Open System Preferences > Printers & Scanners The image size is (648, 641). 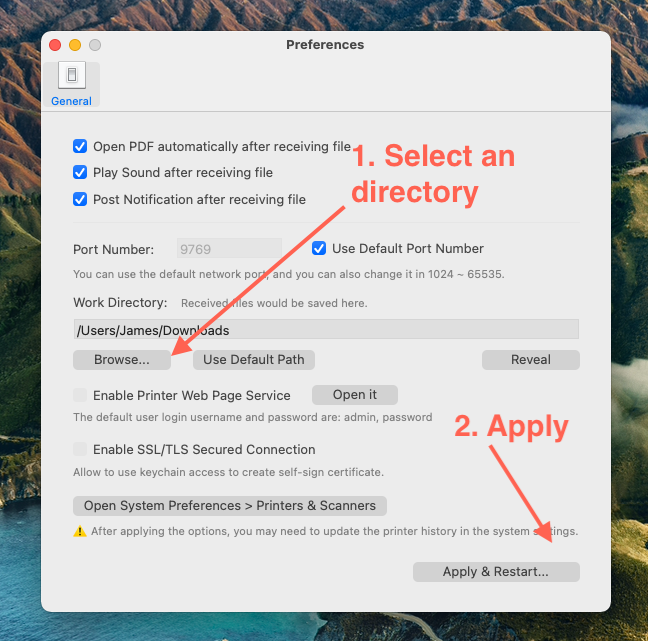click(x=230, y=505)
